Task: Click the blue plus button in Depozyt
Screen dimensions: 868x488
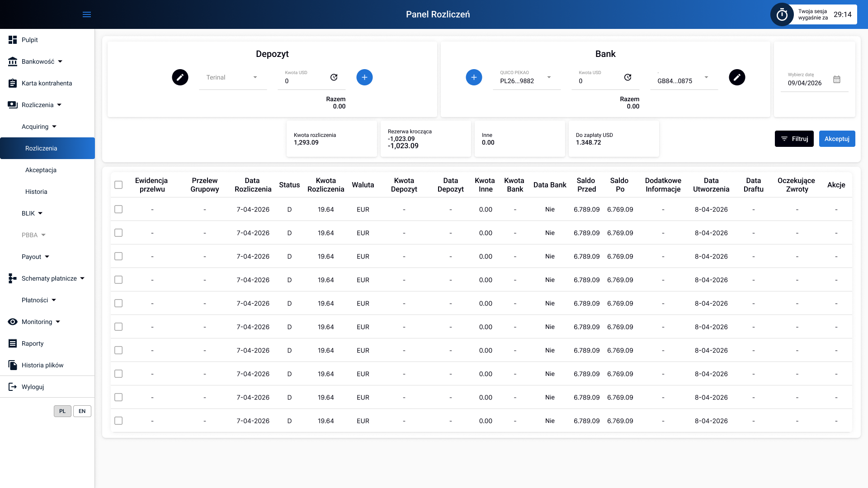Action: pyautogui.click(x=364, y=77)
